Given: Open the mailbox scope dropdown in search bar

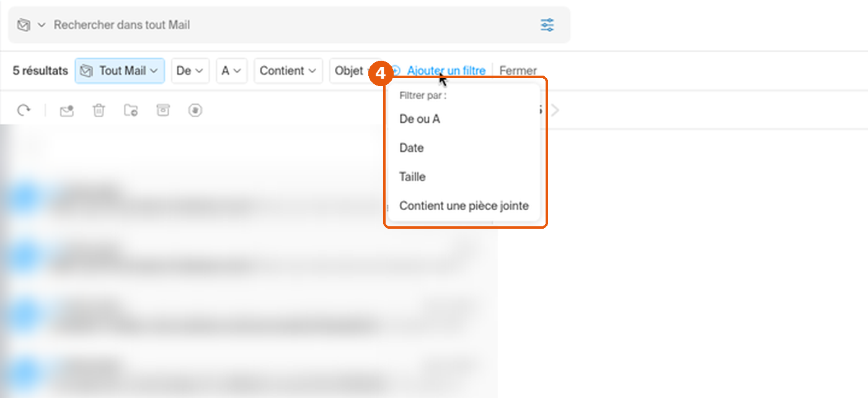Looking at the screenshot, I should [31, 25].
